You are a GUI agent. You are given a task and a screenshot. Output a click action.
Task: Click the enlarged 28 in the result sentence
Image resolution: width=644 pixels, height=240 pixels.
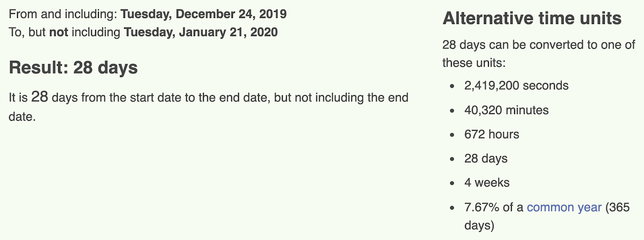(x=39, y=97)
